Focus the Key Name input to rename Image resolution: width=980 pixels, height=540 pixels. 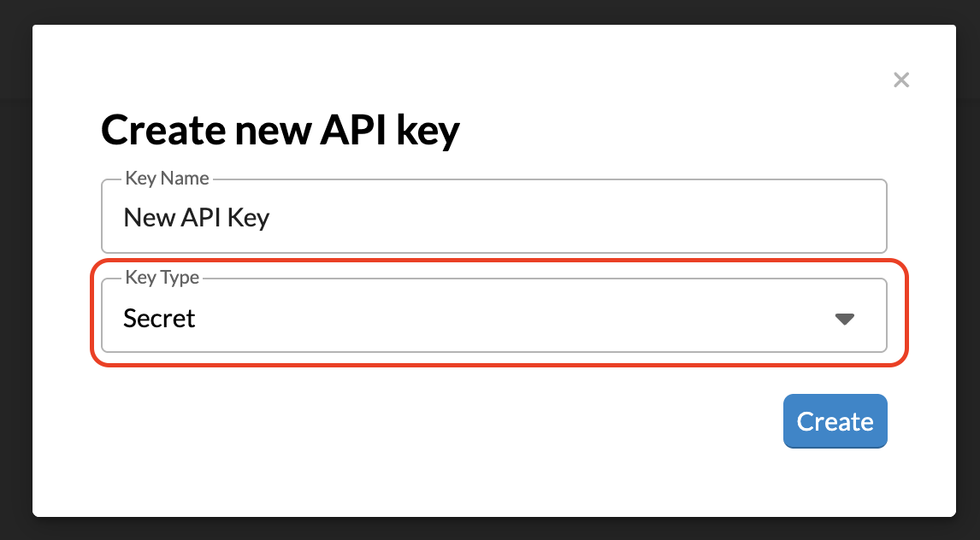(494, 216)
